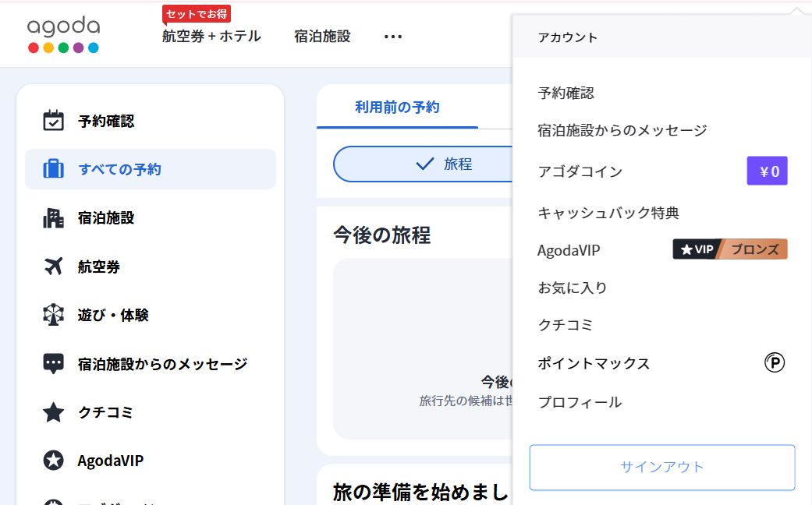Click the AgodaVIP badge icon in sidebar
This screenshot has height=505, width=812.
pos(53,461)
